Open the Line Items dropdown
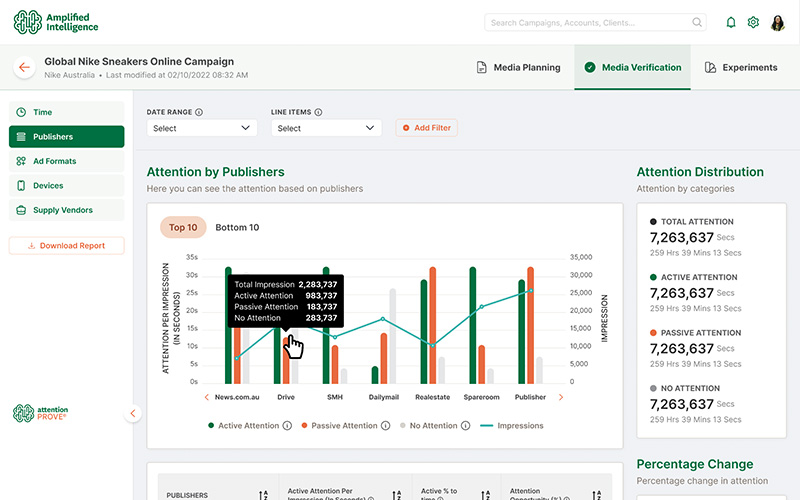Image resolution: width=800 pixels, height=500 pixels. click(326, 128)
